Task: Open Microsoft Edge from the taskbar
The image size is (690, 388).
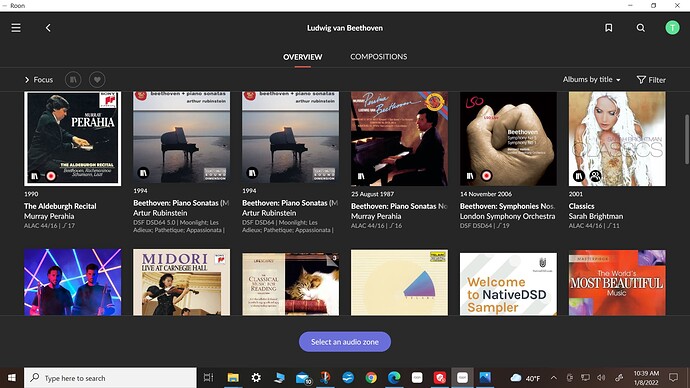Action: (394, 377)
